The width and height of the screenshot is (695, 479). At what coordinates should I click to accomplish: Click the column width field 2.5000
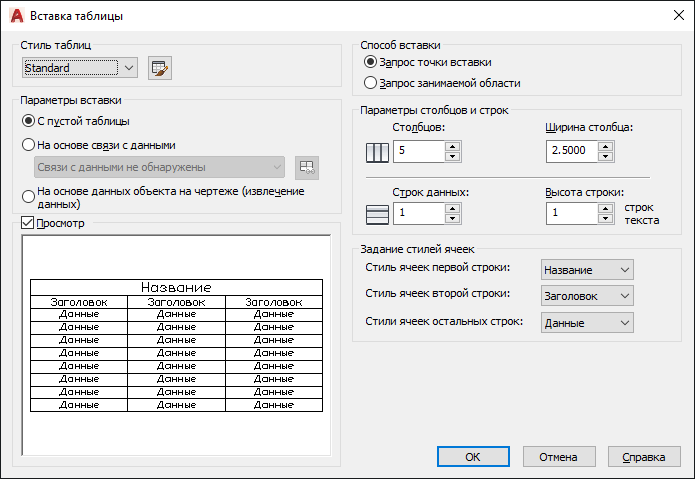tap(572, 152)
